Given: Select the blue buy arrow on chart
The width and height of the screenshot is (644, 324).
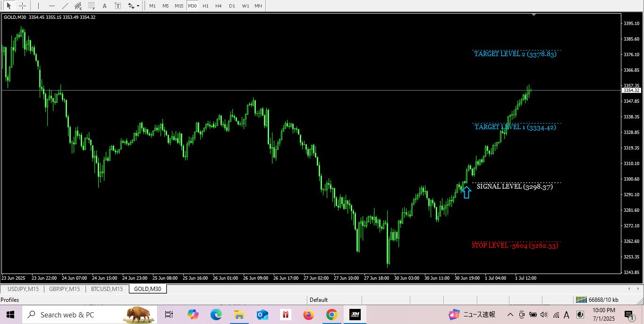Looking at the screenshot, I should pyautogui.click(x=466, y=192).
